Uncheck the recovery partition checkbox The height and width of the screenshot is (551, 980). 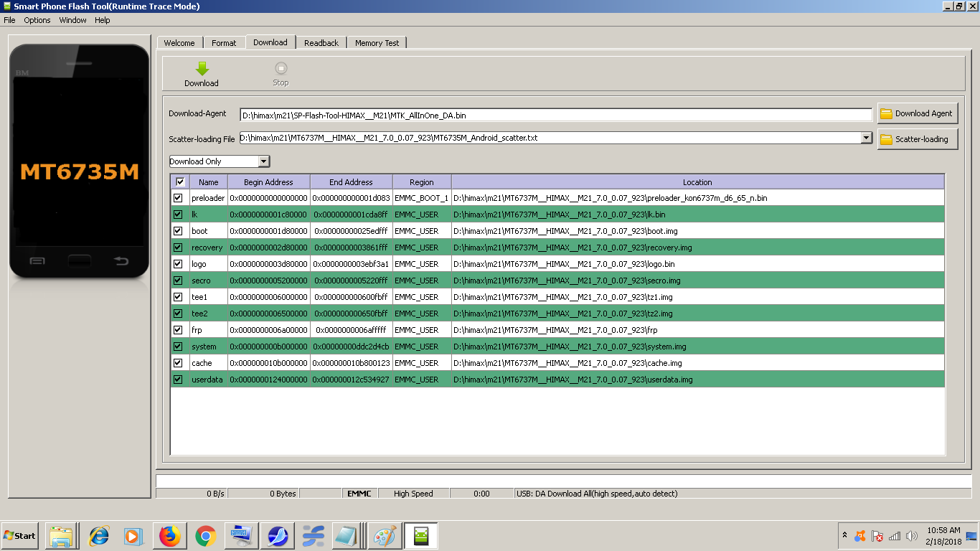click(178, 248)
